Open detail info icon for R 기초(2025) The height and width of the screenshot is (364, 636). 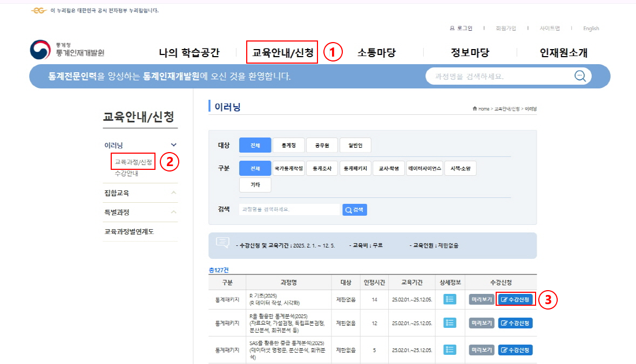pos(449,299)
